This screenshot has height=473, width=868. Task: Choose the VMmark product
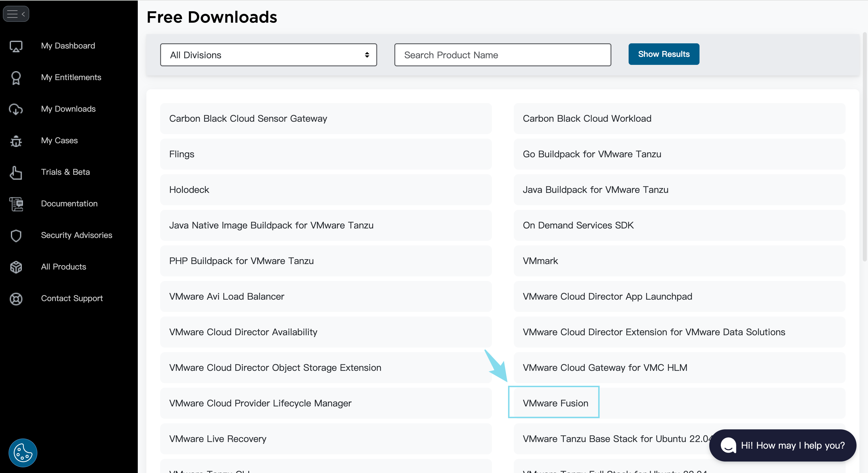(680, 261)
